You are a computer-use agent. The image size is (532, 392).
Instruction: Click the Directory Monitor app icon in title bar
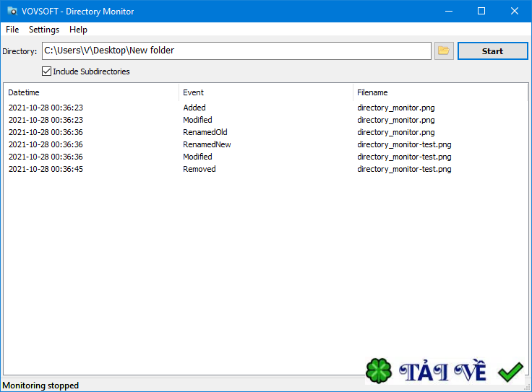[x=12, y=11]
